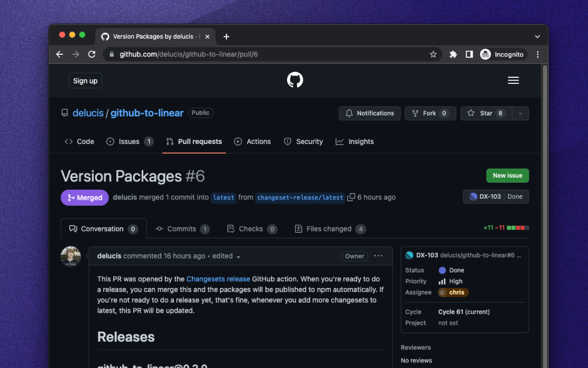Fork the repository
588x368 pixels.
click(430, 113)
